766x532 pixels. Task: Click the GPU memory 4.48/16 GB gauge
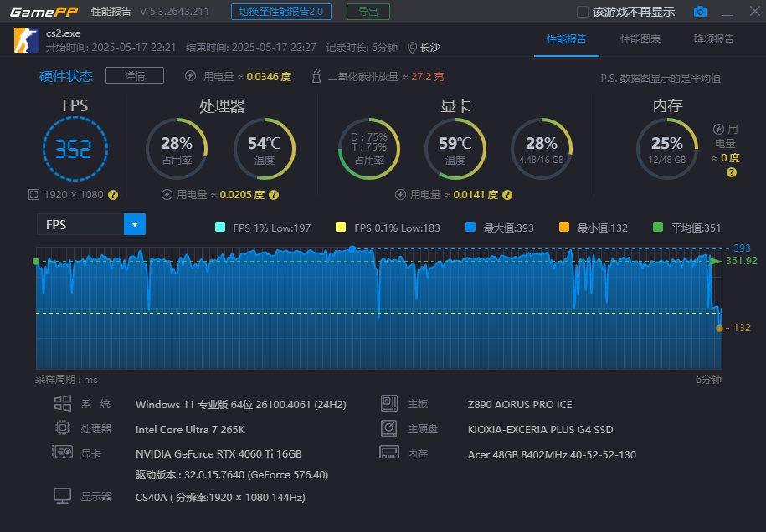pos(542,149)
